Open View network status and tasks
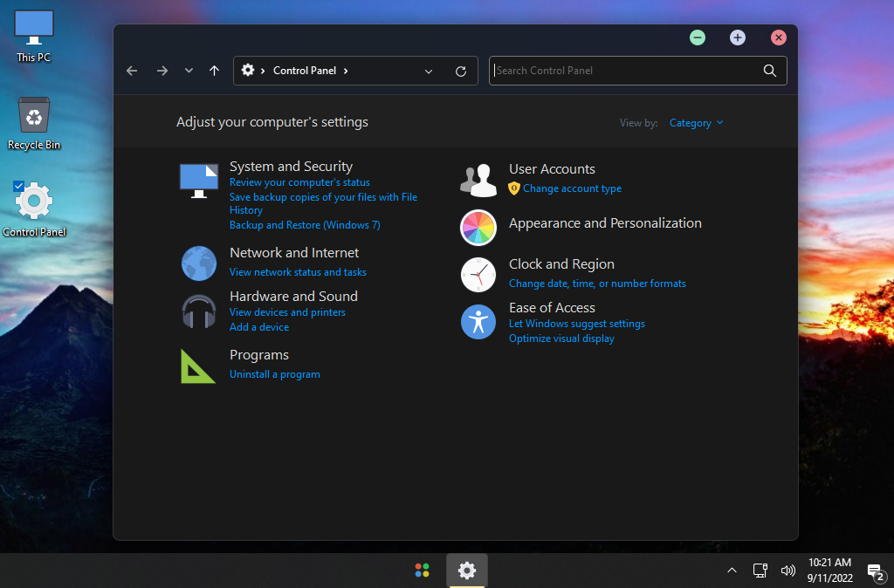This screenshot has height=588, width=894. click(x=298, y=272)
